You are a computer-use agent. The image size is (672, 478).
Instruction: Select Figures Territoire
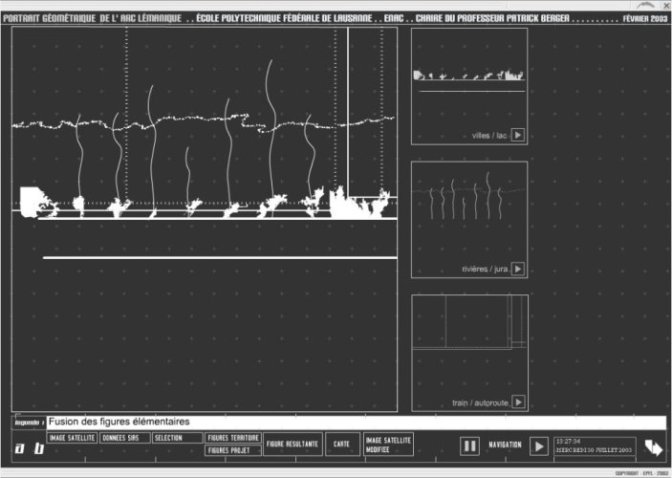(x=233, y=438)
